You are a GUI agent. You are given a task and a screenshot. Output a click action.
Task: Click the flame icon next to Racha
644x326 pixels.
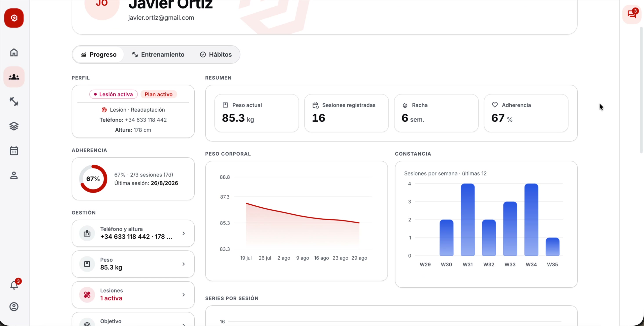click(x=405, y=105)
